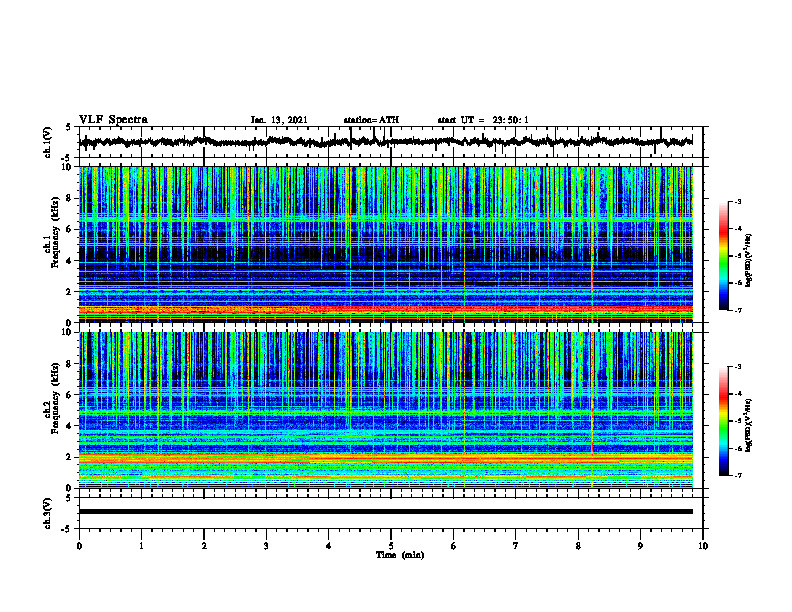Select the ch.1 color bar log(PSD) label
The height and width of the screenshot is (612, 792).
(749, 260)
